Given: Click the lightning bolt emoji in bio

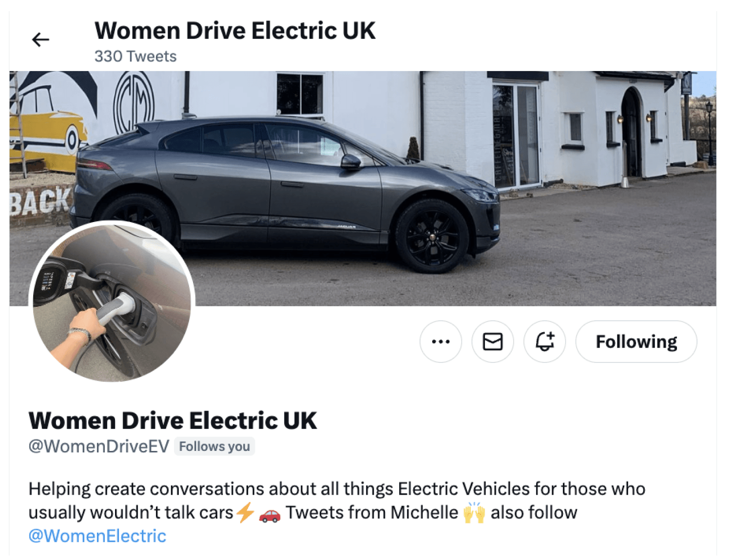Looking at the screenshot, I should (246, 513).
